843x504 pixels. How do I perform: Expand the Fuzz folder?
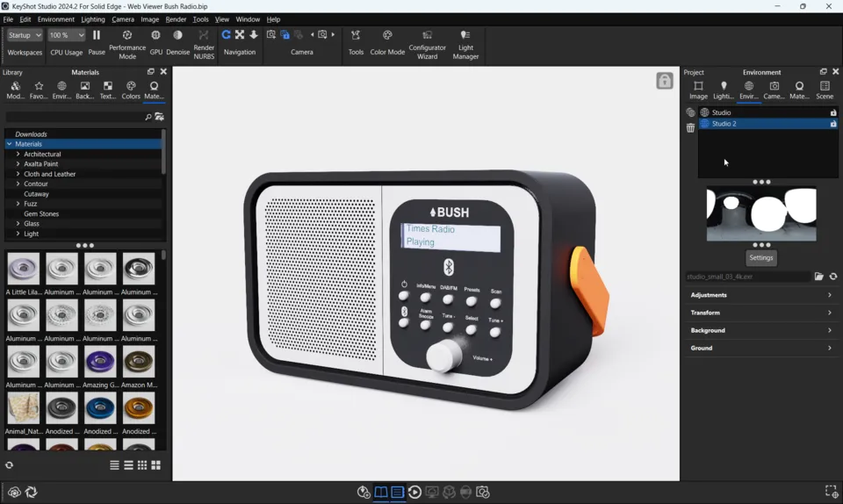coord(18,204)
